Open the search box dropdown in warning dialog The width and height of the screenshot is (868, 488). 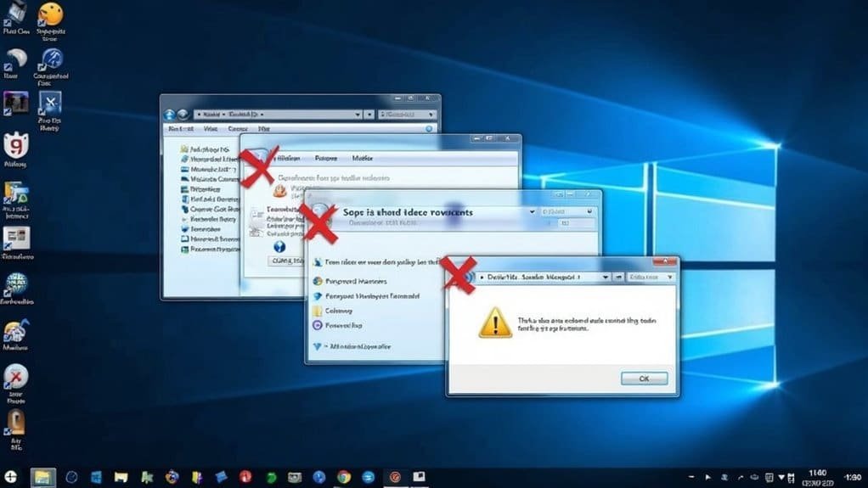[669, 278]
